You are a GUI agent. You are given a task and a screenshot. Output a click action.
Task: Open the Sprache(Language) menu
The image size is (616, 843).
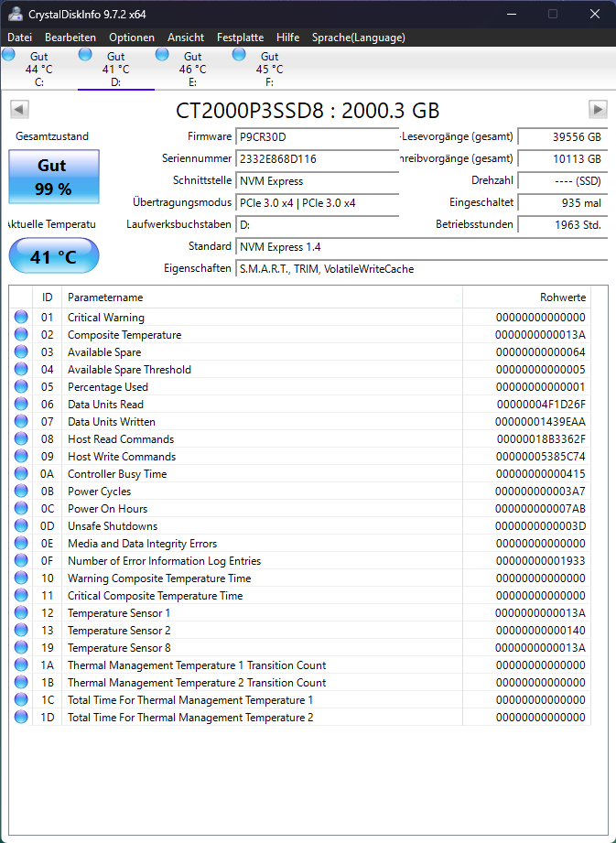click(x=359, y=38)
